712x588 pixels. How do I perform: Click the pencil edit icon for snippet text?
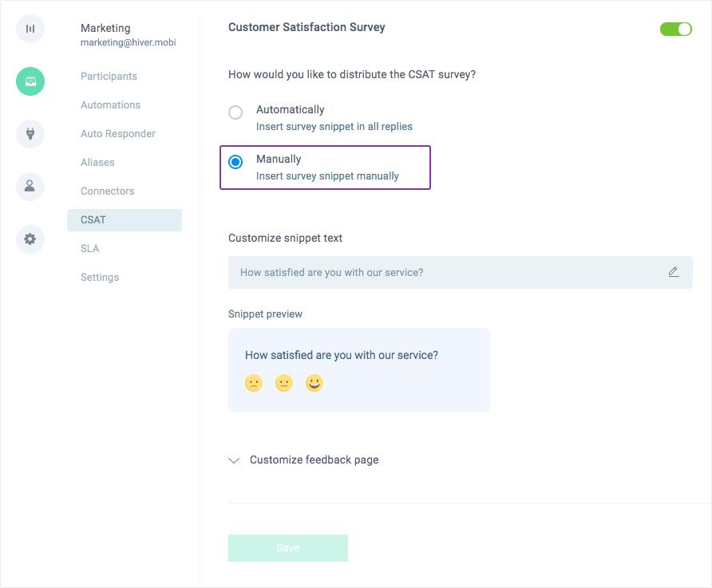pos(674,272)
